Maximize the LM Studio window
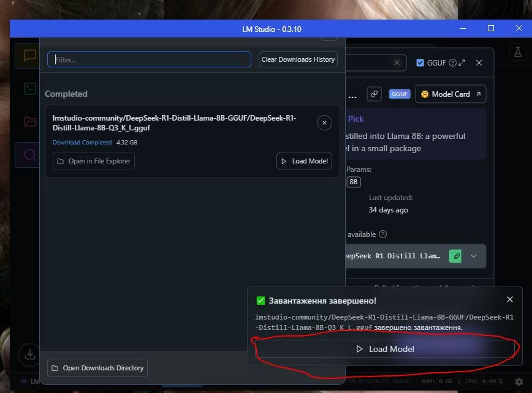The width and height of the screenshot is (532, 393). click(490, 28)
